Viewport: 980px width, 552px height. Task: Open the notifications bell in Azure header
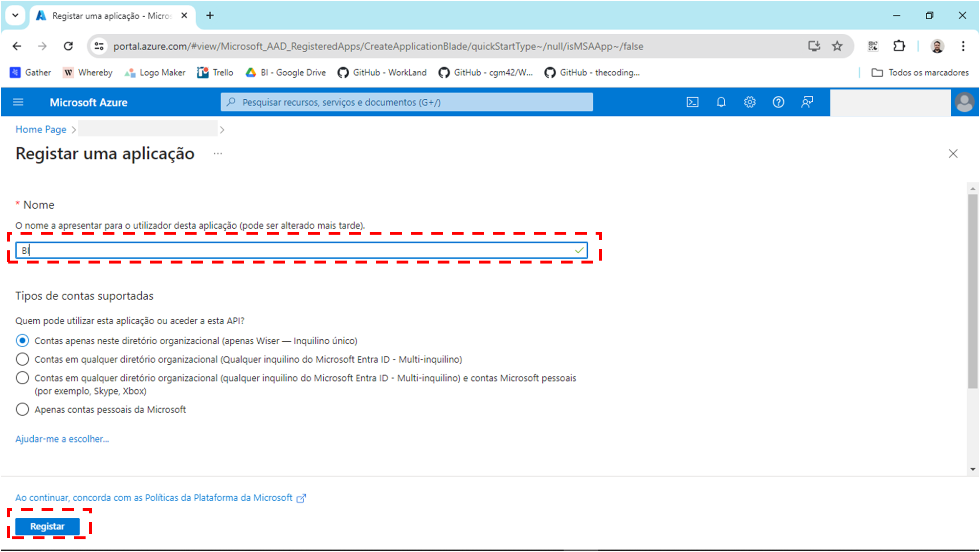[721, 102]
